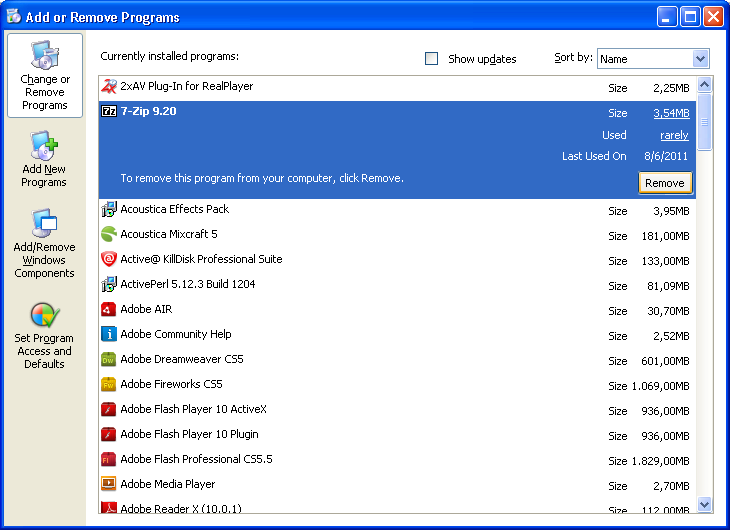This screenshot has width=730, height=530.
Task: Click the program list scrollbar thumb
Action: (704, 122)
